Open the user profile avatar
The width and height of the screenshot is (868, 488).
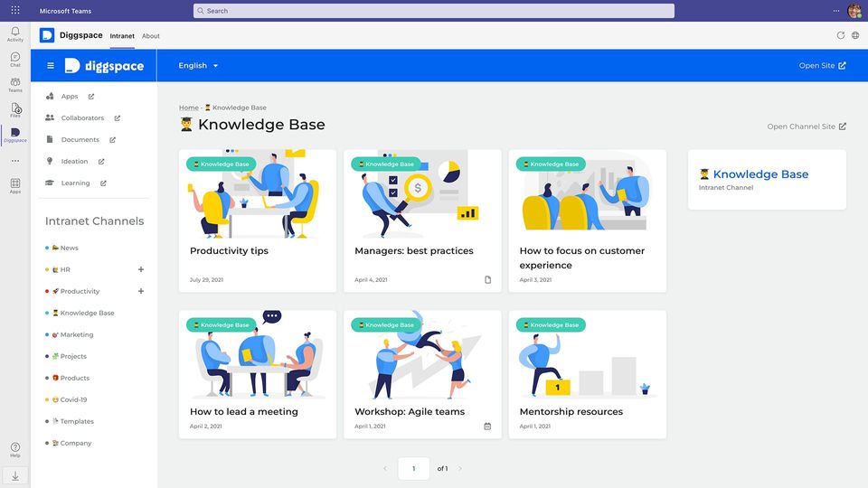(x=854, y=11)
